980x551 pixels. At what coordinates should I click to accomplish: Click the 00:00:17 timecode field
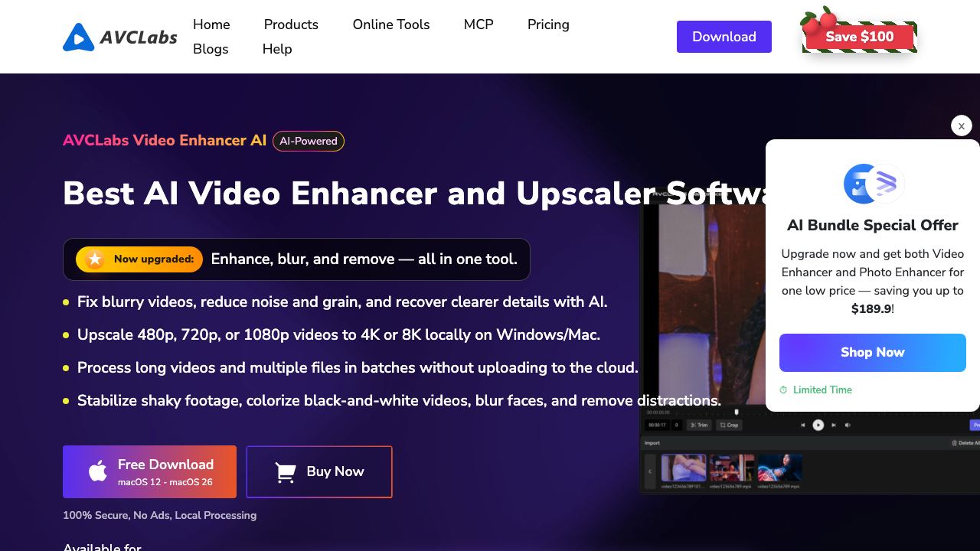click(657, 425)
